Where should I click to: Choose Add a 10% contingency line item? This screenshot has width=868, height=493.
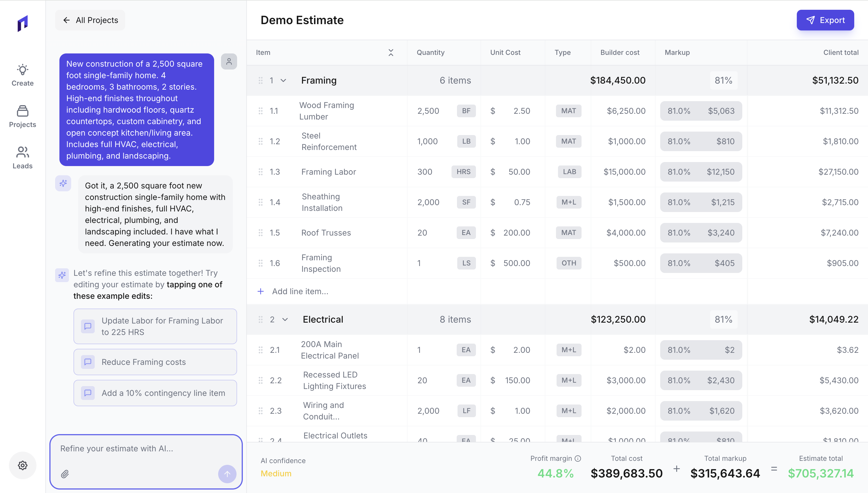tap(155, 393)
